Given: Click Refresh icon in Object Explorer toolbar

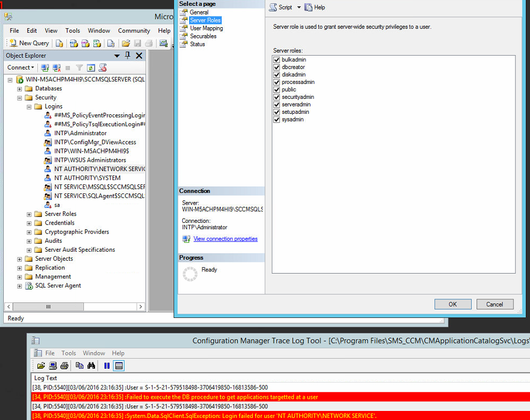Looking at the screenshot, I should tap(91, 68).
